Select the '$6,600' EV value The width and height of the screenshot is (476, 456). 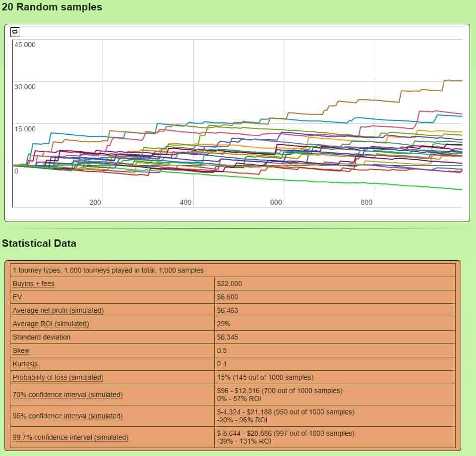pos(228,297)
